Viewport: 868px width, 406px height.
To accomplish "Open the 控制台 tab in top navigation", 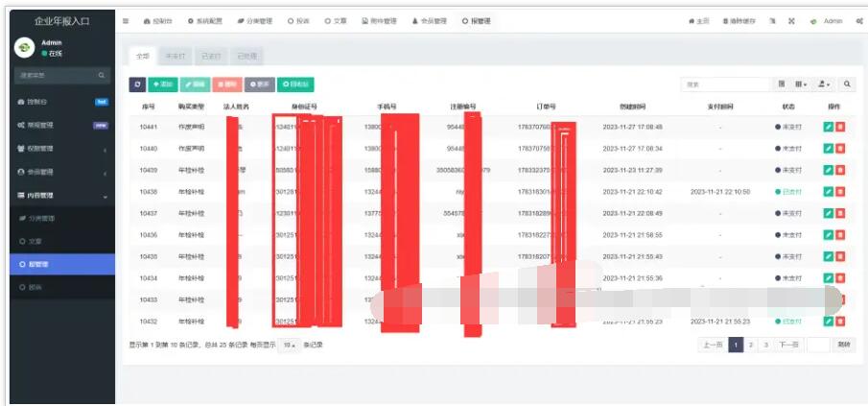I will click(157, 21).
